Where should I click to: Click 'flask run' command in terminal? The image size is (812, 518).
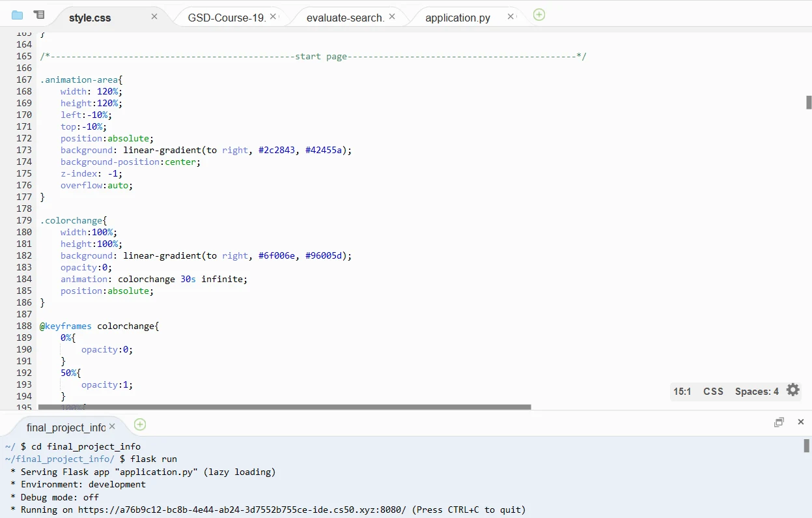coord(154,459)
